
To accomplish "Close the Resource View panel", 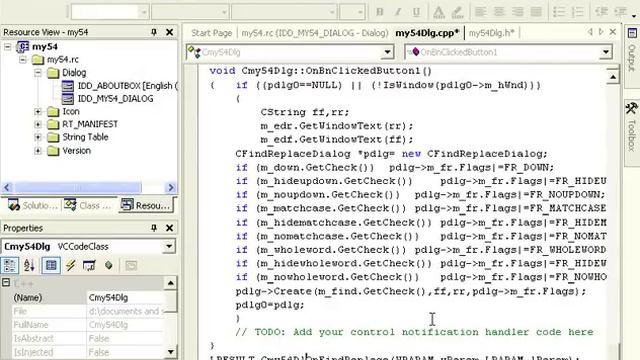I will pyautogui.click(x=169, y=32).
